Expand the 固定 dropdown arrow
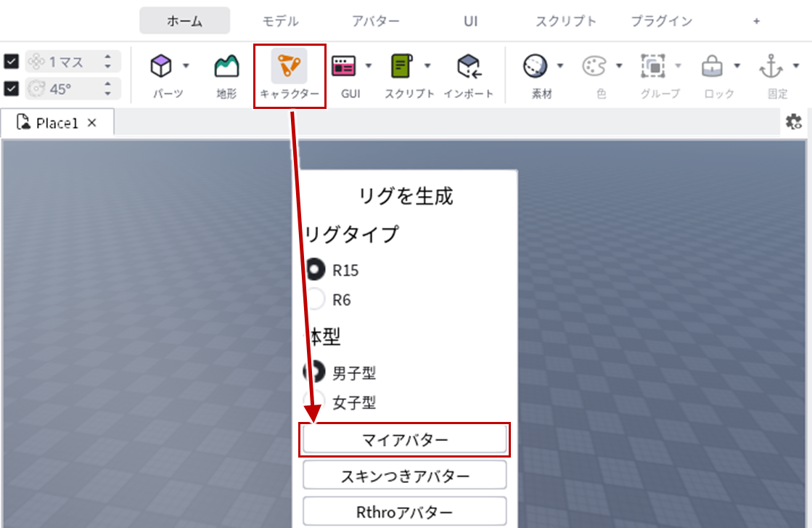This screenshot has width=812, height=528. 796,66
